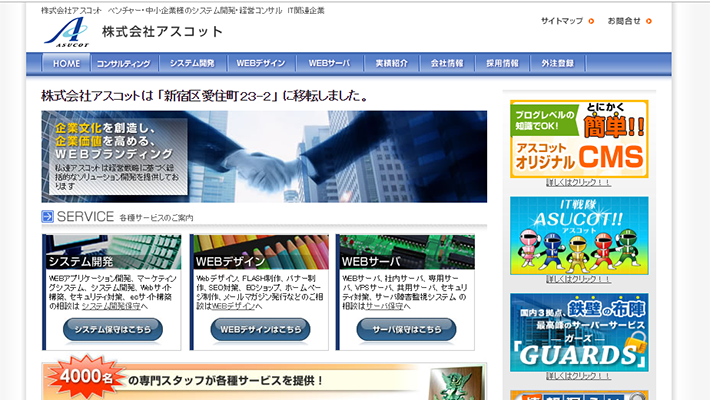Image resolution: width=710 pixels, height=400 pixels.
Task: Open the HOME tab
Action: [x=67, y=63]
